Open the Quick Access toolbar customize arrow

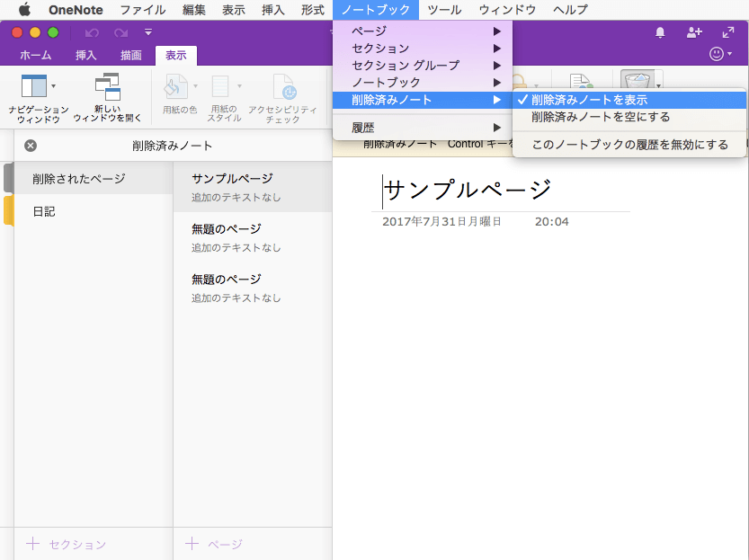[x=148, y=32]
